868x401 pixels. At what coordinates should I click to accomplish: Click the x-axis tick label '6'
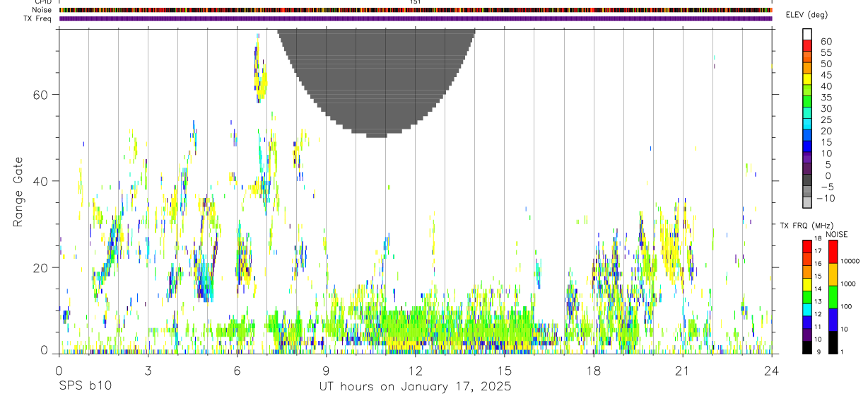pyautogui.click(x=237, y=370)
